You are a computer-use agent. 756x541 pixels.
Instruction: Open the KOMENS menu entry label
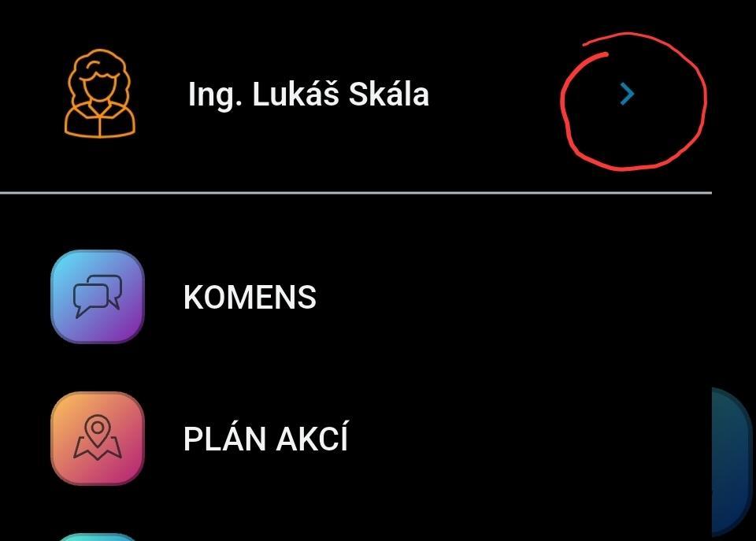pyautogui.click(x=250, y=297)
